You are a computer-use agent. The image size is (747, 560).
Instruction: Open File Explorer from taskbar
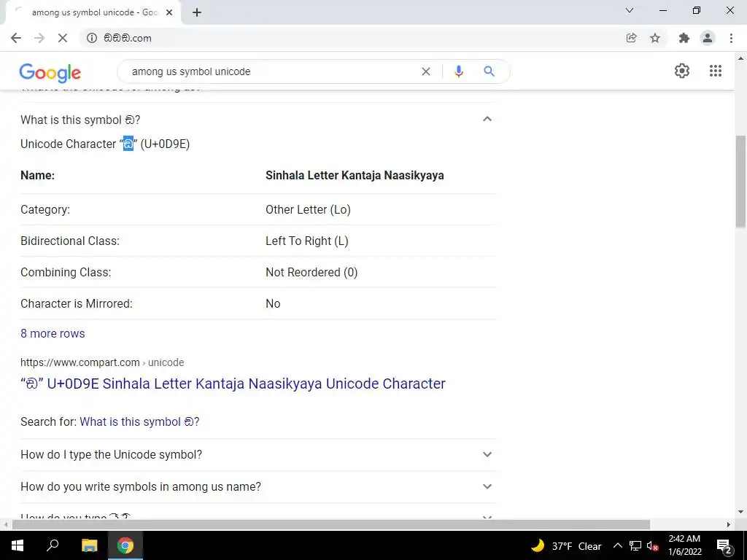click(x=89, y=545)
